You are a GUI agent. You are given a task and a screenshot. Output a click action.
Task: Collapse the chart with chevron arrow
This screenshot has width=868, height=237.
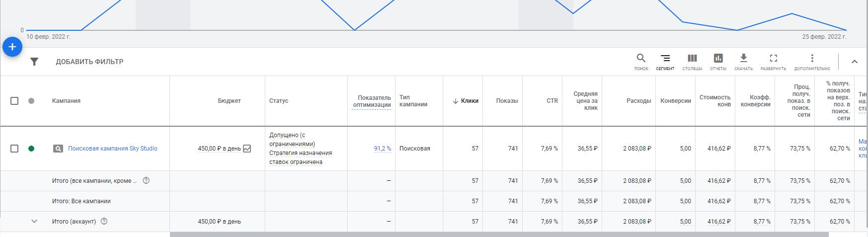coord(855,62)
